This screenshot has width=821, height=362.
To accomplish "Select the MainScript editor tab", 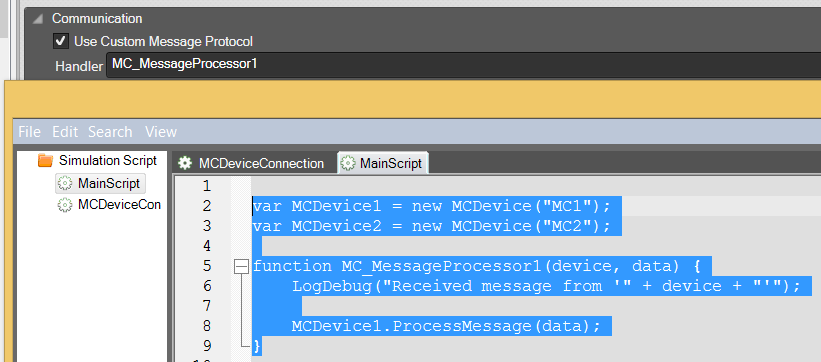I will 383,163.
